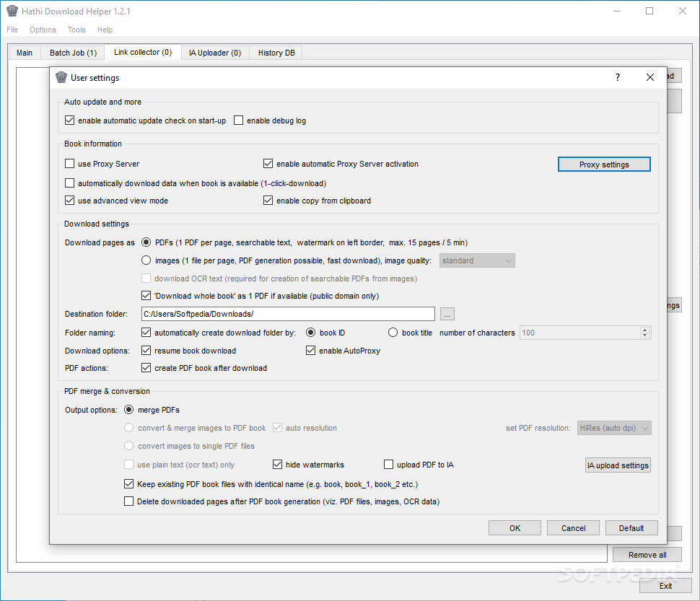Close the User settings dialog
The width and height of the screenshot is (700, 601).
point(650,77)
